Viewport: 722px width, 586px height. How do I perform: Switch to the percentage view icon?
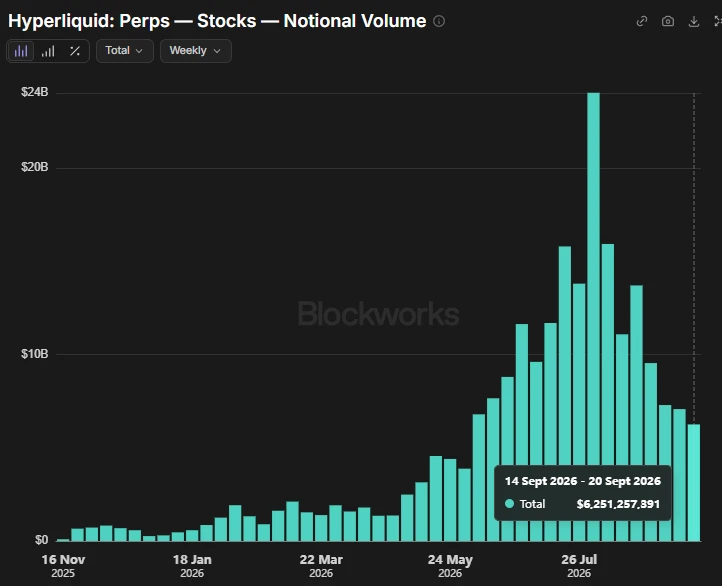[75, 51]
